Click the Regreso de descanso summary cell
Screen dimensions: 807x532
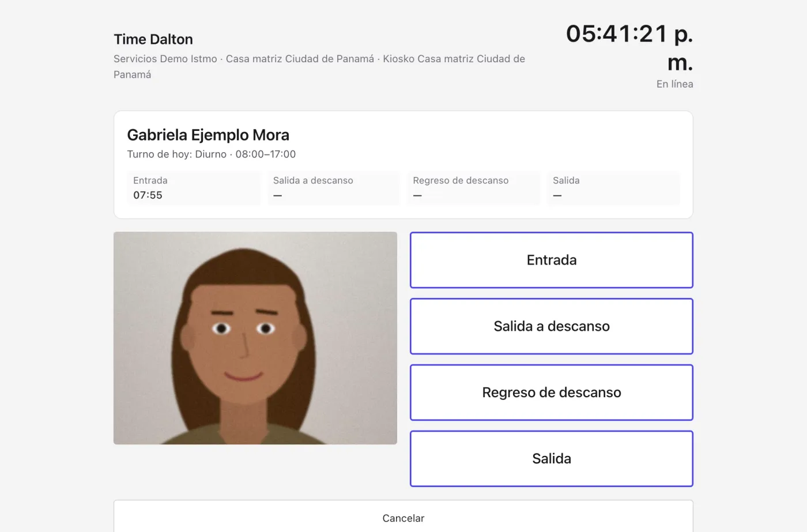(474, 188)
